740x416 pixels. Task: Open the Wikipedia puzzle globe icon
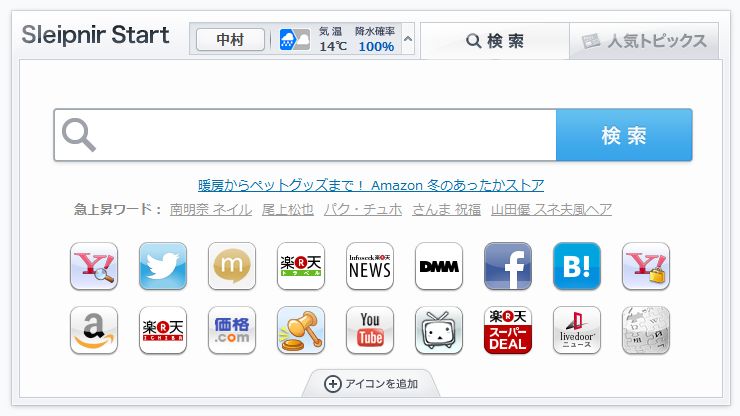point(646,330)
